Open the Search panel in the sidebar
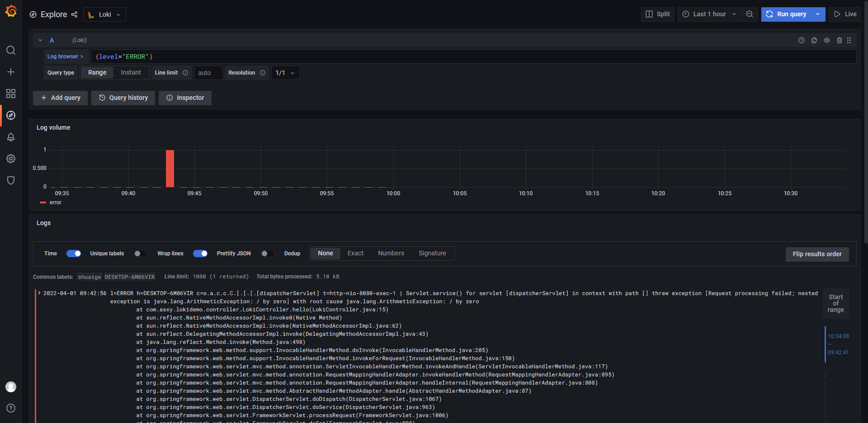 [x=11, y=50]
